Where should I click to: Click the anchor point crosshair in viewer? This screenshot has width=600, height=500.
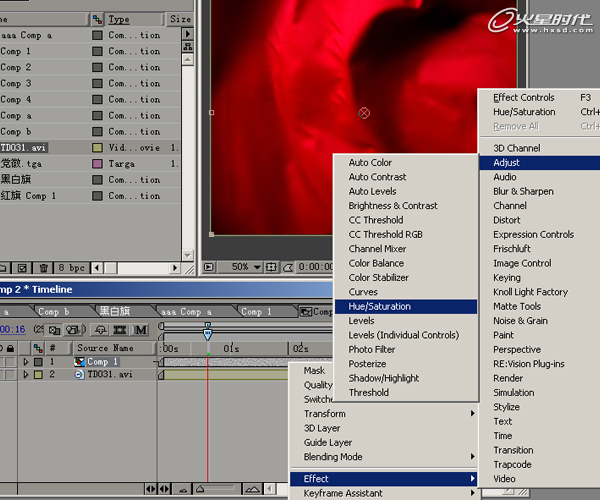[x=364, y=113]
